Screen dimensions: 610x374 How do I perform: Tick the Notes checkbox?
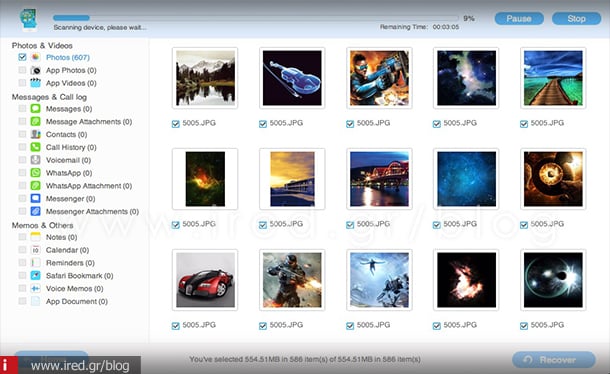[22, 237]
